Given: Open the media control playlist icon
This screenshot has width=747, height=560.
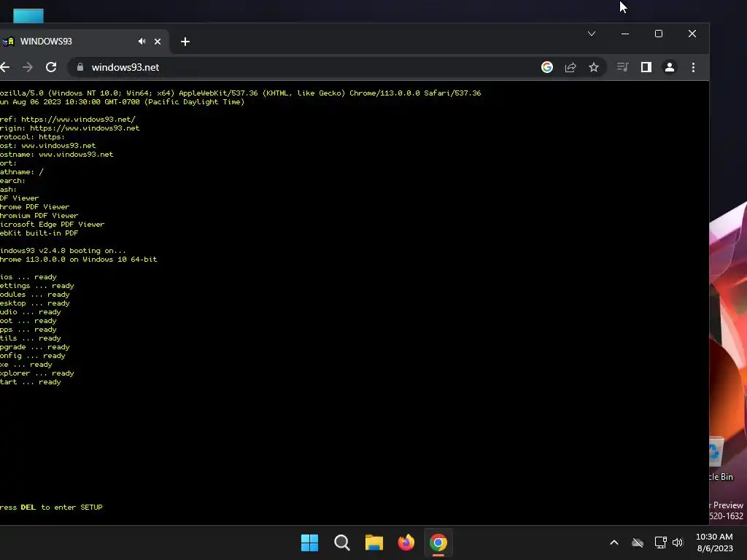Looking at the screenshot, I should [x=622, y=67].
